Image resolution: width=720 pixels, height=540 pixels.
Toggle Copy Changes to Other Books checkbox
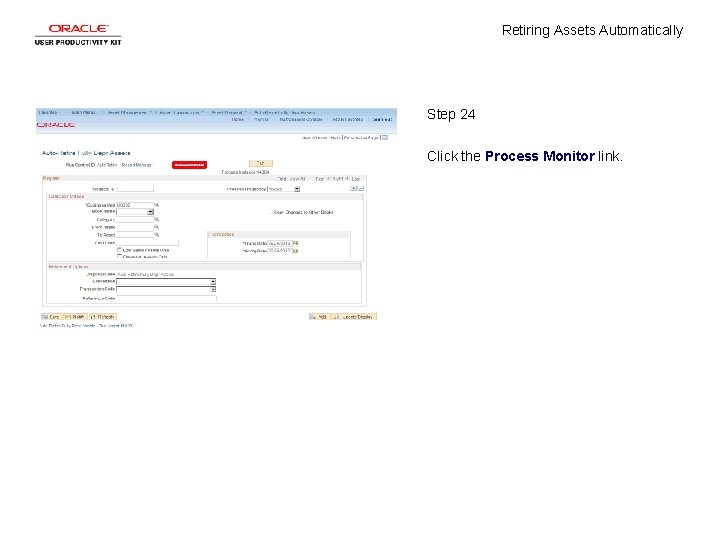point(271,212)
